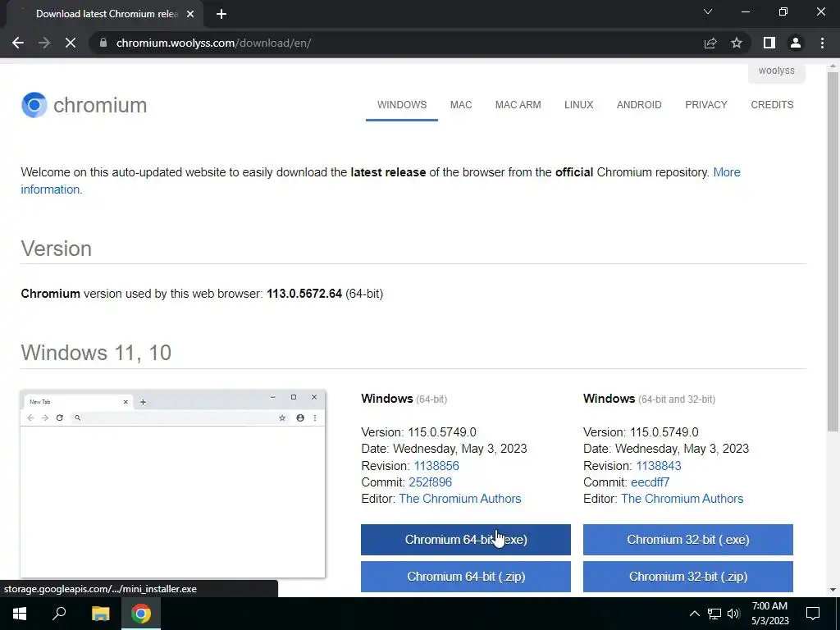The height and width of the screenshot is (630, 840).
Task: Close the Download latest Chromium tab
Action: [x=189, y=14]
